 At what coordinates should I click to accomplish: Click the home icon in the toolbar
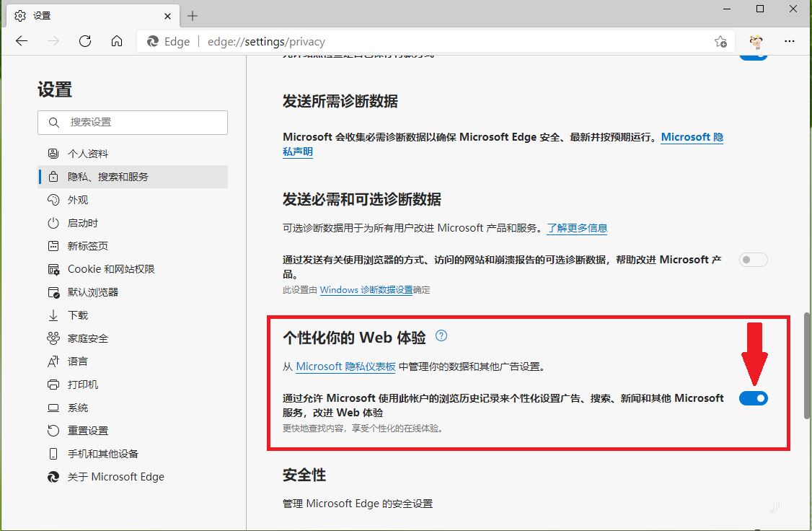pos(116,41)
